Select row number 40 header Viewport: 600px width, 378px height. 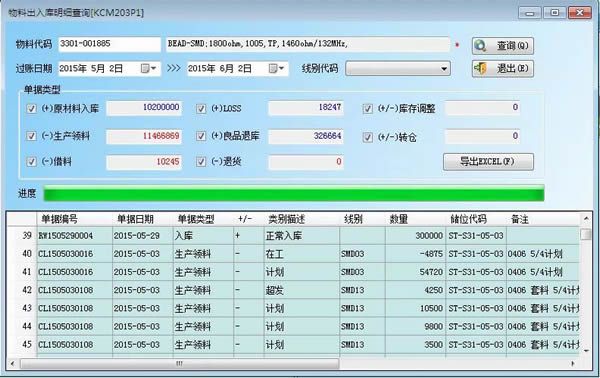point(22,254)
